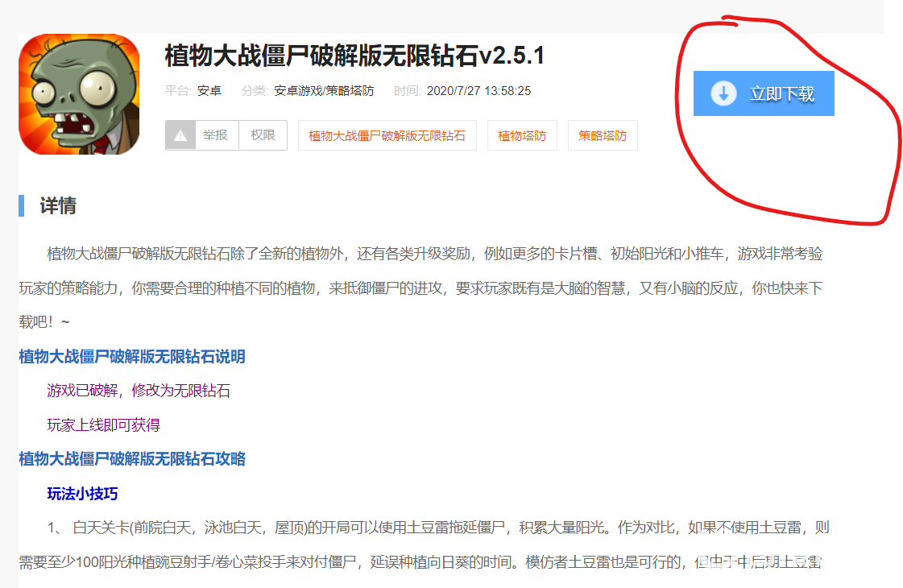Click the 安卓 platform value
The image size is (903, 588).
(x=209, y=91)
